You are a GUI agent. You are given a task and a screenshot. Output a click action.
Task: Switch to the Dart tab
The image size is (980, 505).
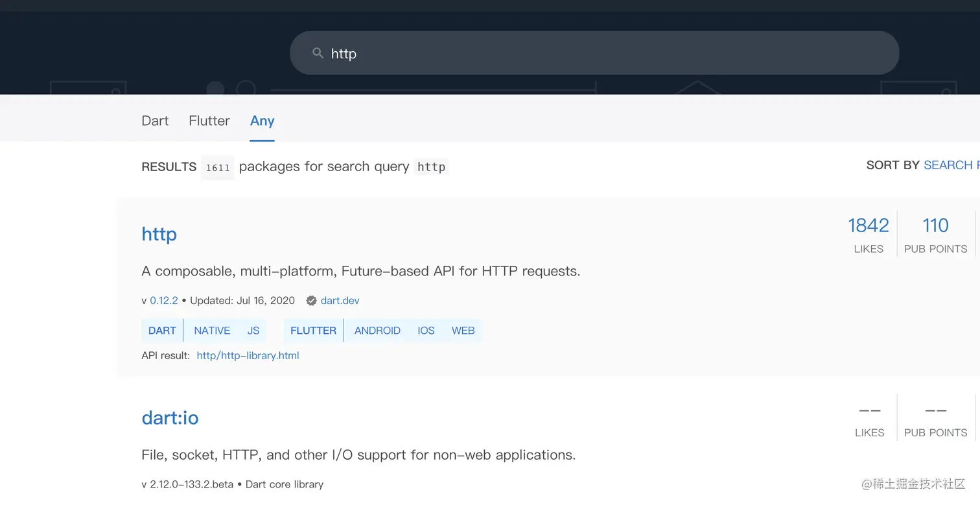pos(155,121)
